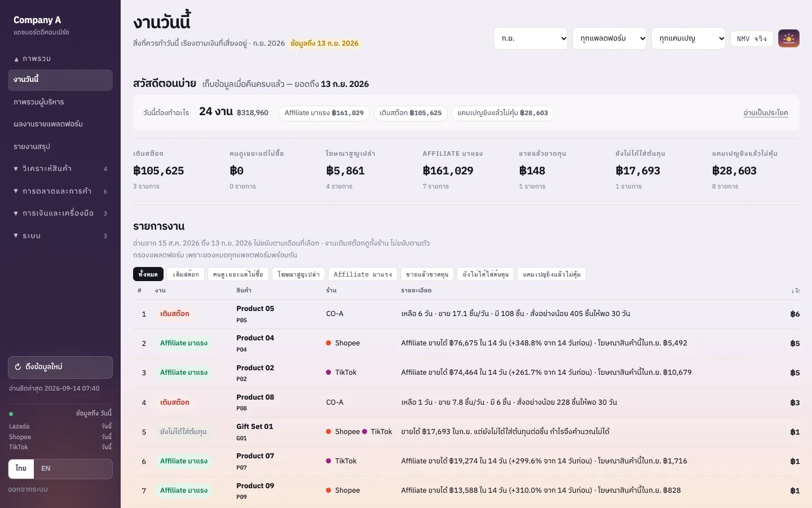Go to ภาพรวมผู้บริหาร in the sidebar
Screen dimensions: 812x508
60,102
